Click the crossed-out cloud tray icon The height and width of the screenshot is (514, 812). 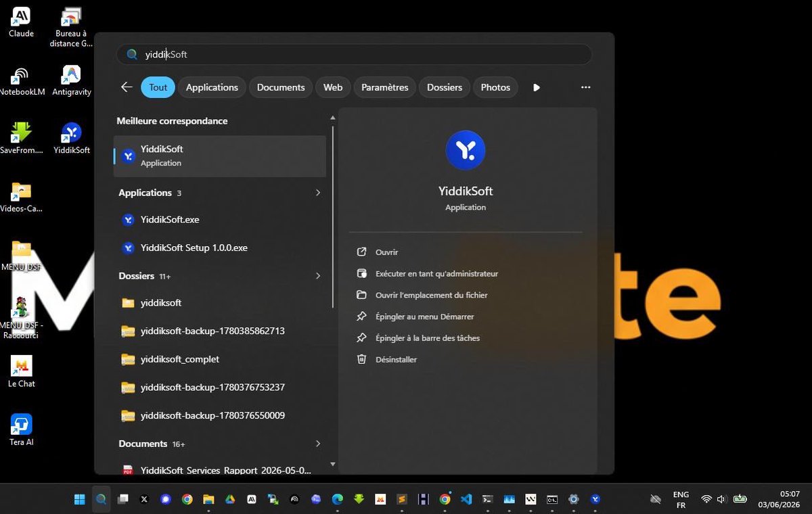655,499
